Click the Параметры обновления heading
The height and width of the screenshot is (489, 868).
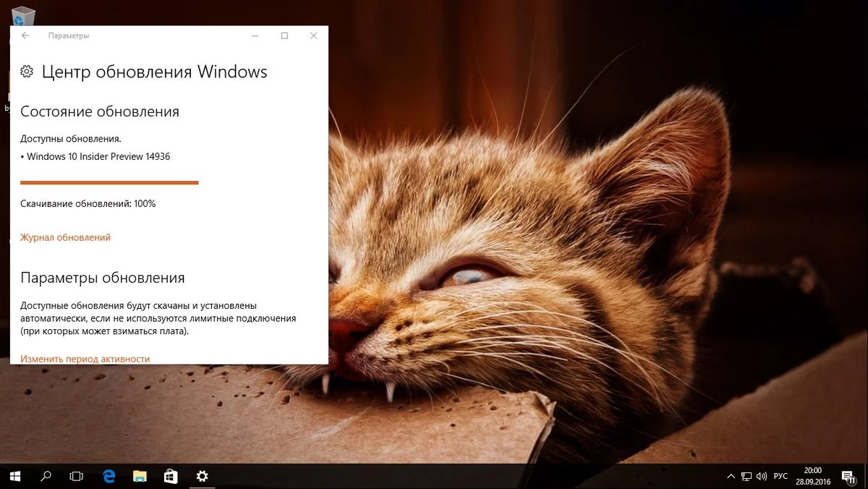click(x=102, y=278)
